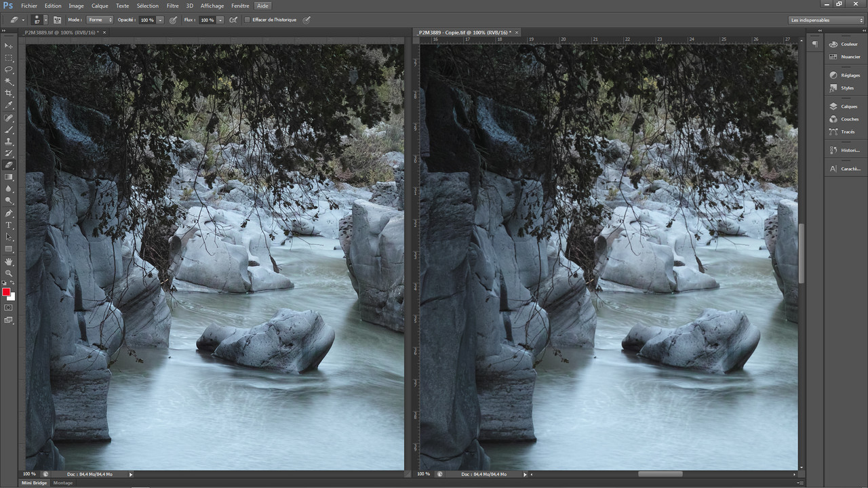The height and width of the screenshot is (488, 868).
Task: Open the Tracés panel
Action: (844, 131)
